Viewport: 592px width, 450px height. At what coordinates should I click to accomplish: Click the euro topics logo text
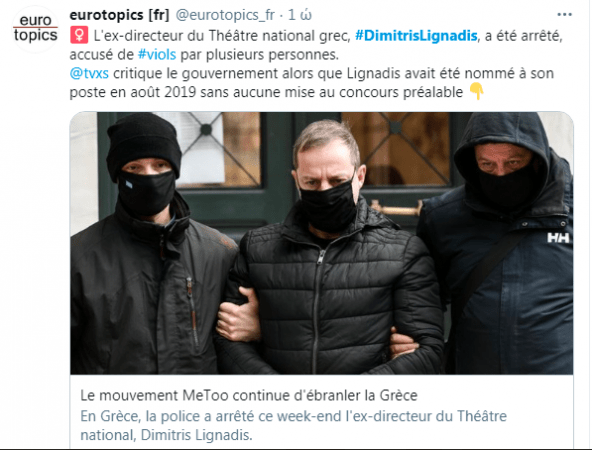(35, 28)
